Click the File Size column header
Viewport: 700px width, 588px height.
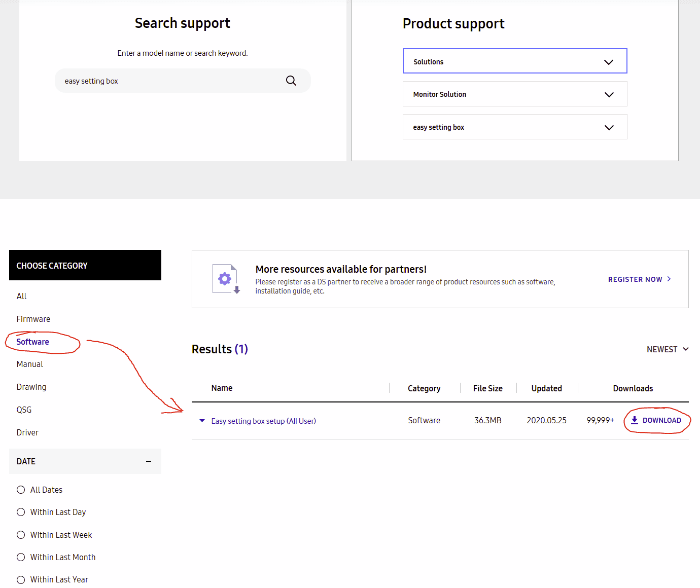(488, 388)
